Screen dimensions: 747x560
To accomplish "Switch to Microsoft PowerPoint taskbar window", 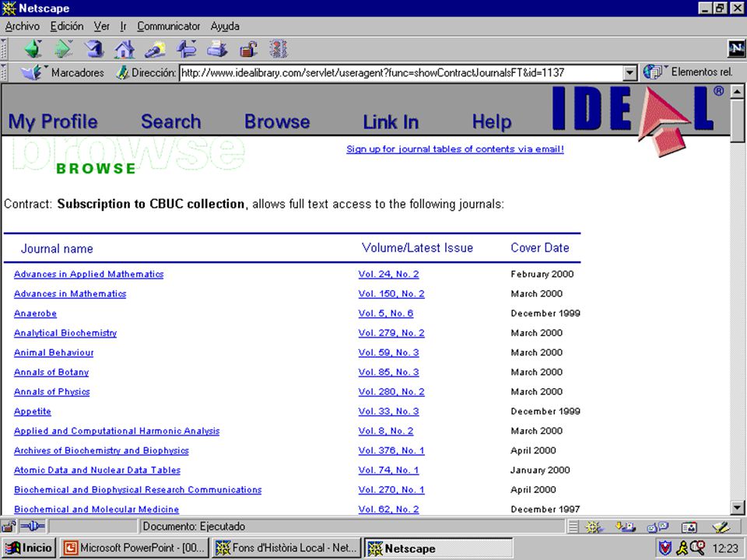I will 135,548.
